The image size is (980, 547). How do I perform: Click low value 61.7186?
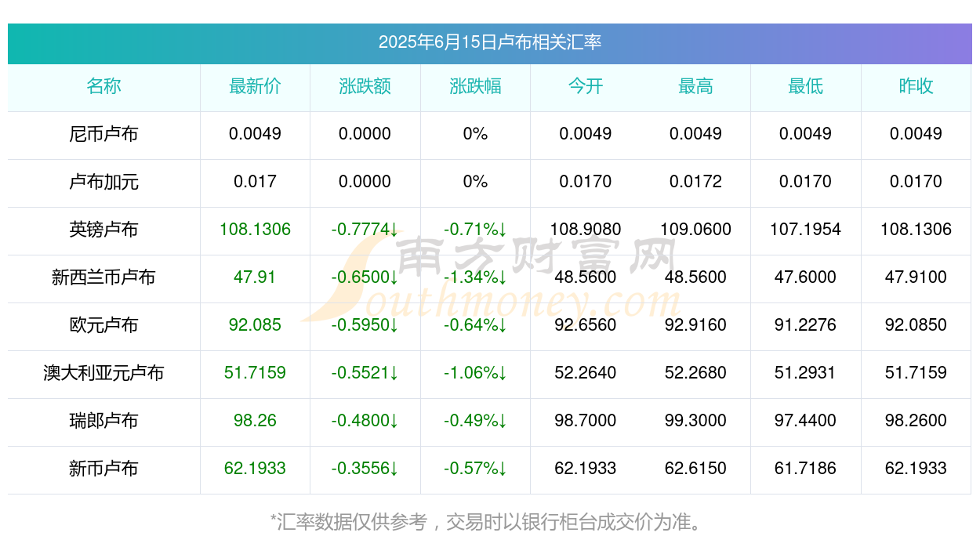point(805,469)
